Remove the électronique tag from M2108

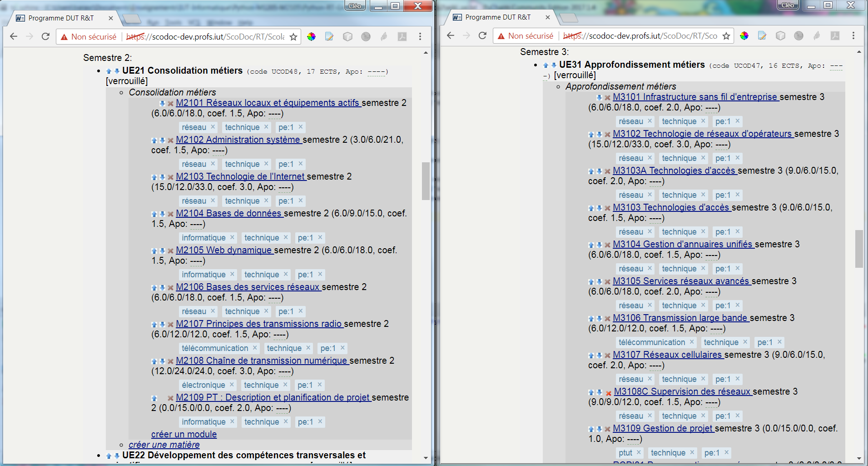click(x=232, y=385)
